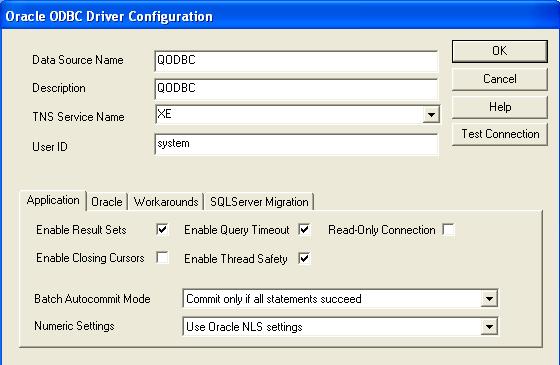Switch to SQLServer Migration tab
This screenshot has width=560, height=365.
point(259,202)
